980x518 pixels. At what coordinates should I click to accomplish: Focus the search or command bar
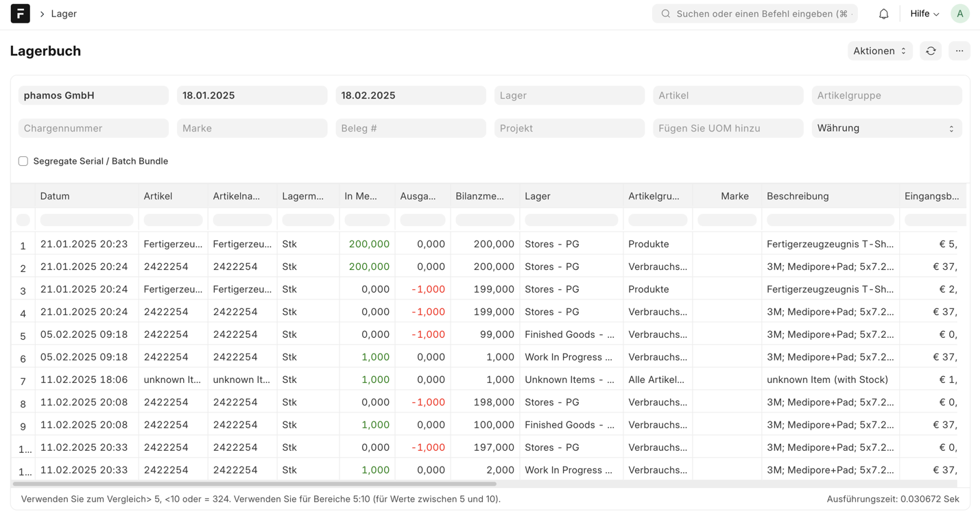(754, 14)
